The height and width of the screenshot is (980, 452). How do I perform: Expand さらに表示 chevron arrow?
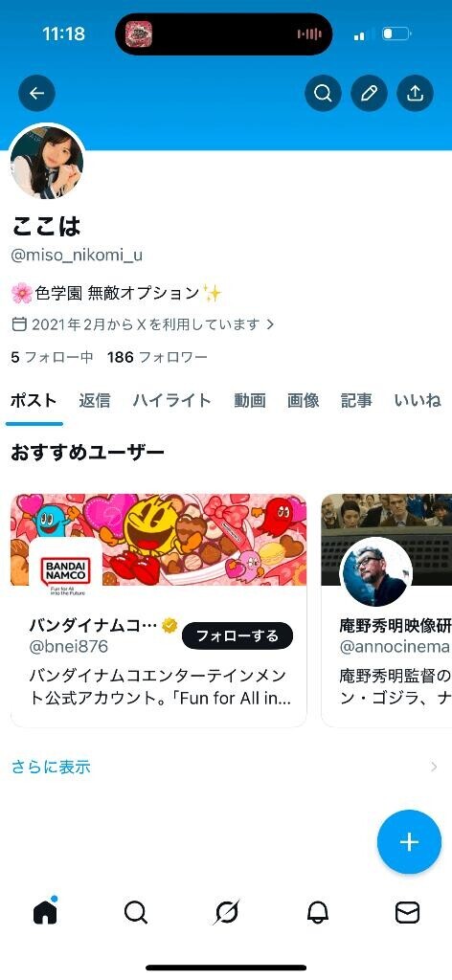coord(434,767)
